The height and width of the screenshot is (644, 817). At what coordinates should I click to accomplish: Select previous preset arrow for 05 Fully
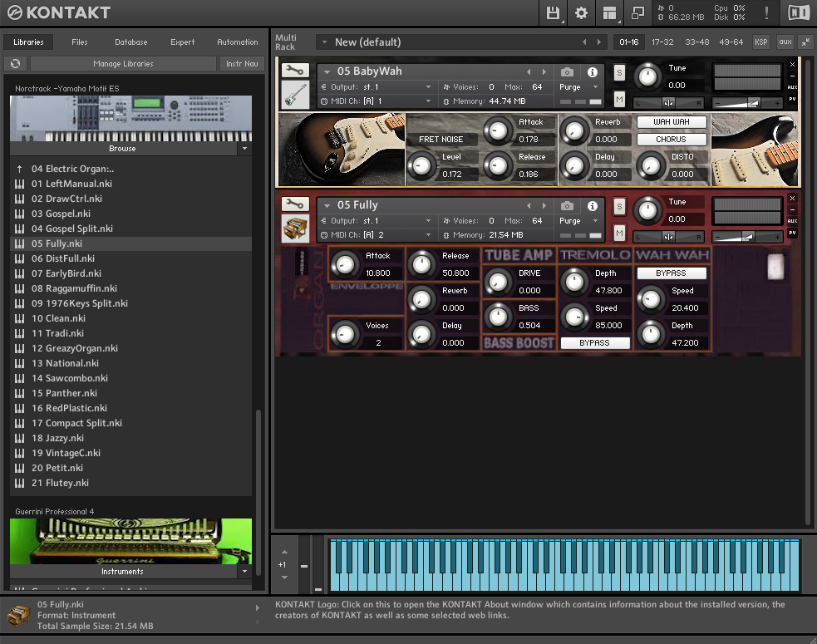click(529, 206)
